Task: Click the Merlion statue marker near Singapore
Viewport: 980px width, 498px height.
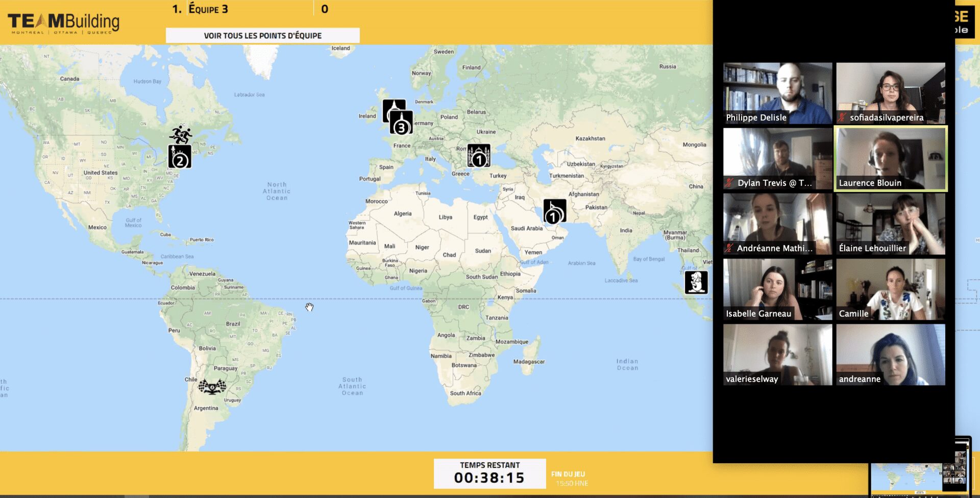Action: pos(696,282)
